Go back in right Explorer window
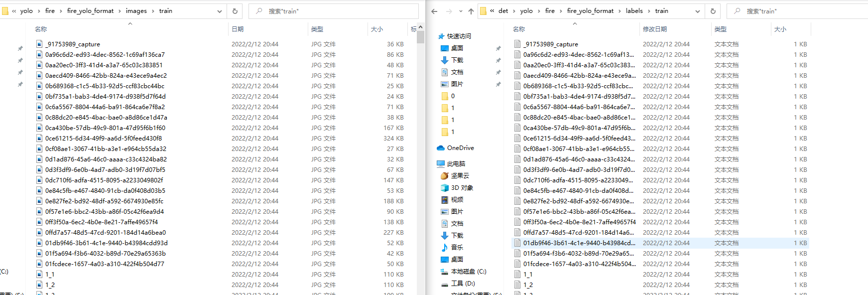The image size is (868, 295). point(434,11)
